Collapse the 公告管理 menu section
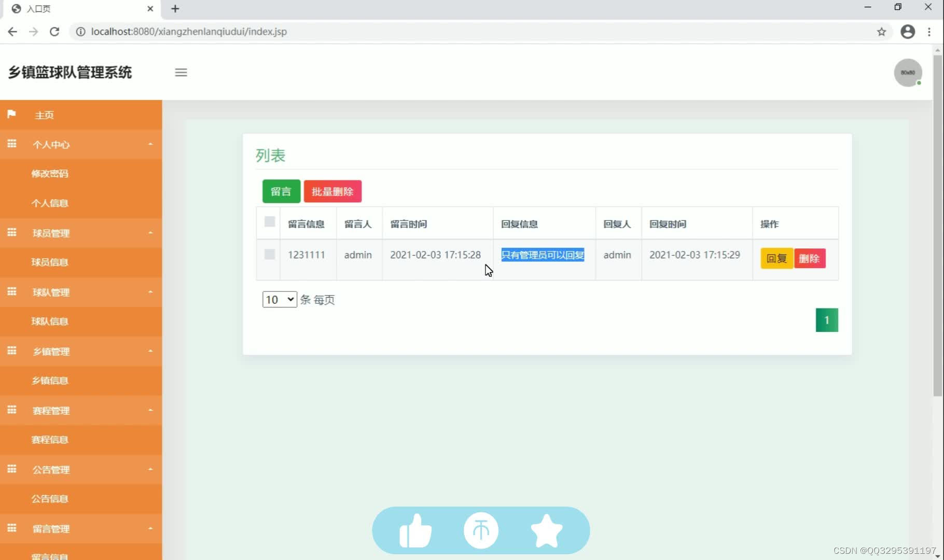This screenshot has width=944, height=560. (150, 469)
